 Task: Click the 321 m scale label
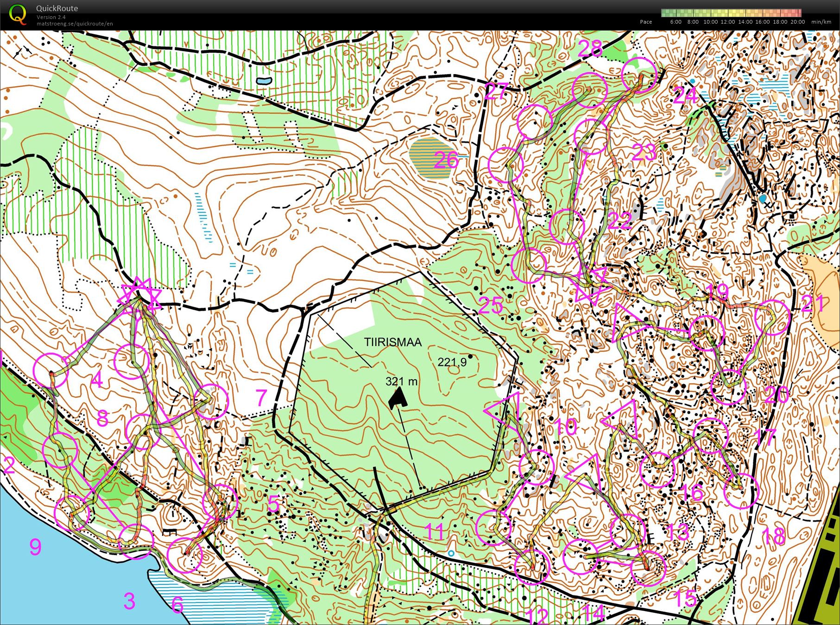402,382
